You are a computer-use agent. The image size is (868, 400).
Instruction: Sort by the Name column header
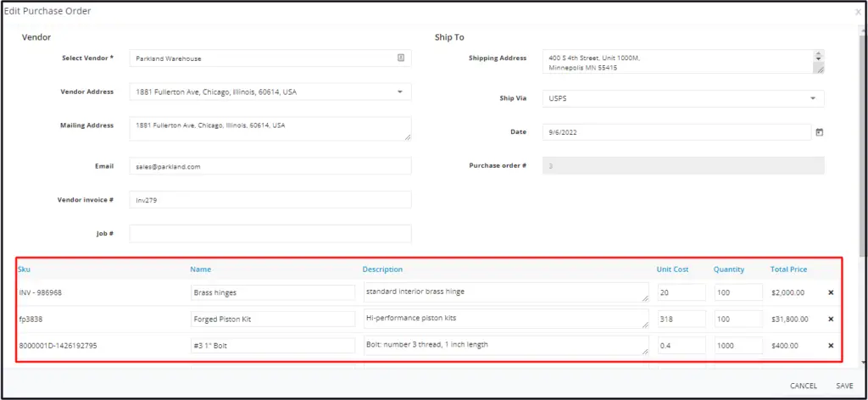(x=200, y=269)
